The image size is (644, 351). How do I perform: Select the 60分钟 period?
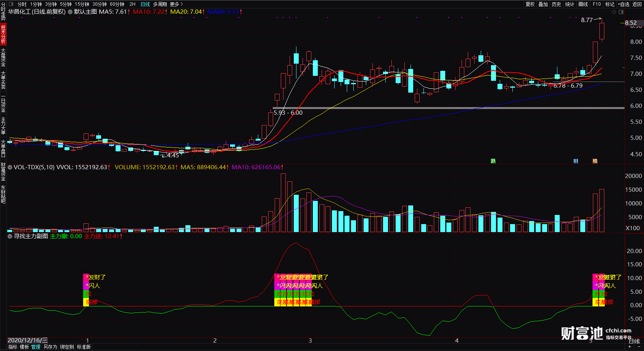pos(117,4)
